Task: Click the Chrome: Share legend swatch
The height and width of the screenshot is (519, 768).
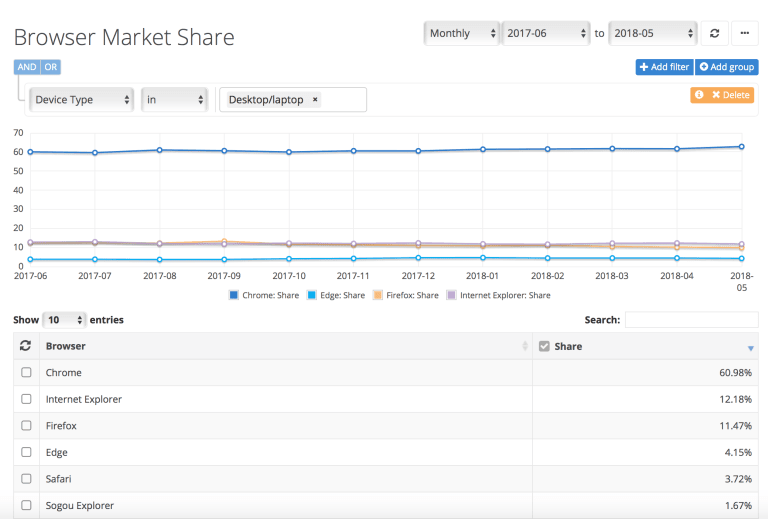Action: coord(234,295)
